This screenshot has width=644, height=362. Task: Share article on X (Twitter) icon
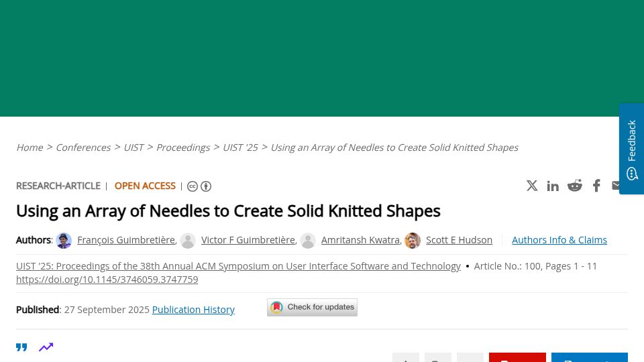tap(532, 186)
